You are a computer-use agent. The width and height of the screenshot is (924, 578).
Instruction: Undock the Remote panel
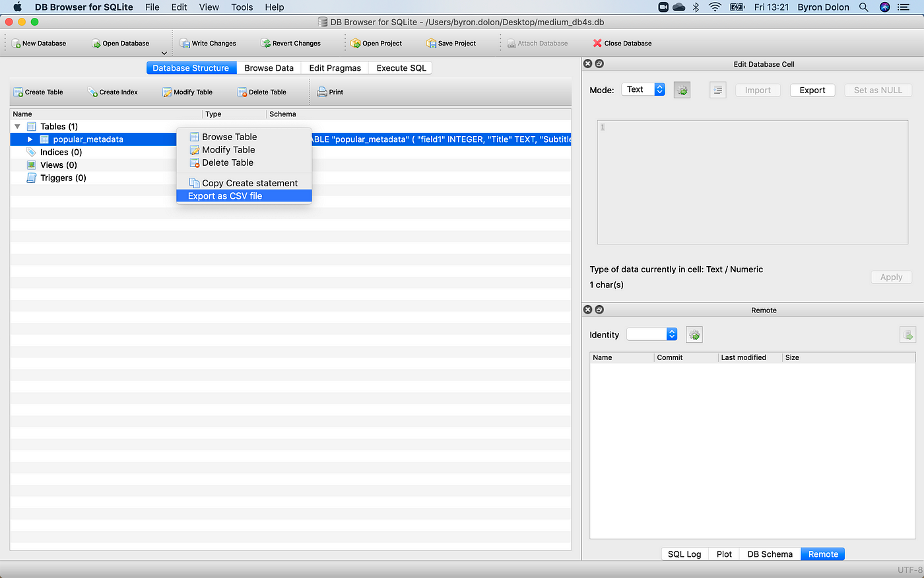[599, 310]
